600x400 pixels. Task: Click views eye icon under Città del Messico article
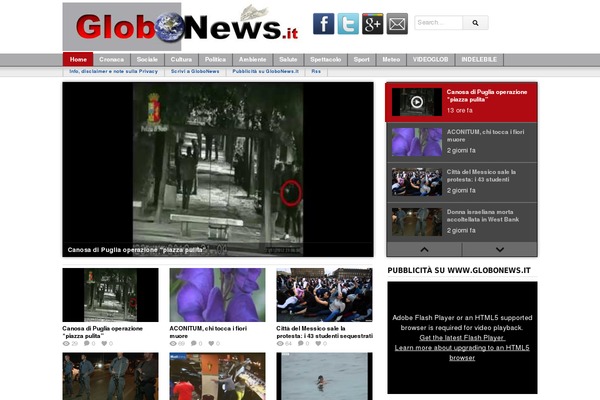coord(280,344)
